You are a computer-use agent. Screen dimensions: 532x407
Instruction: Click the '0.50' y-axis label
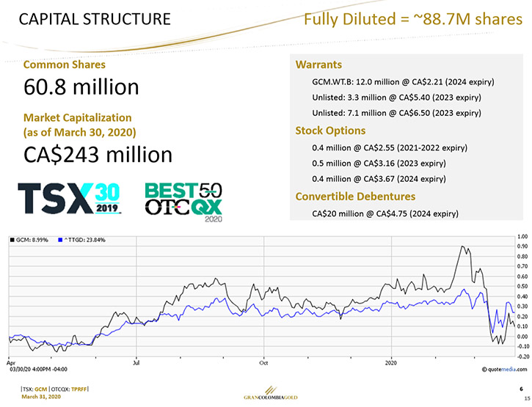tap(522, 287)
